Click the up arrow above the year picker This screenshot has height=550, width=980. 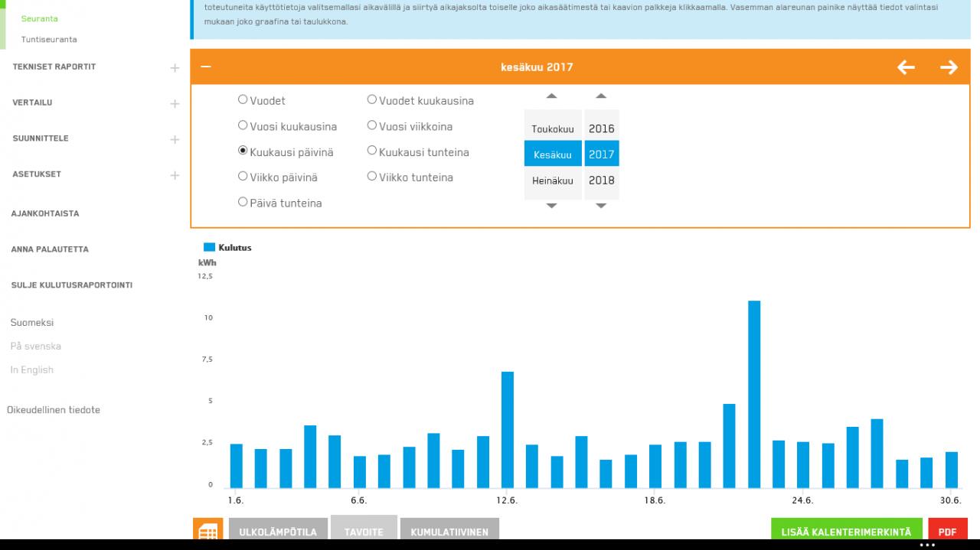(x=601, y=96)
